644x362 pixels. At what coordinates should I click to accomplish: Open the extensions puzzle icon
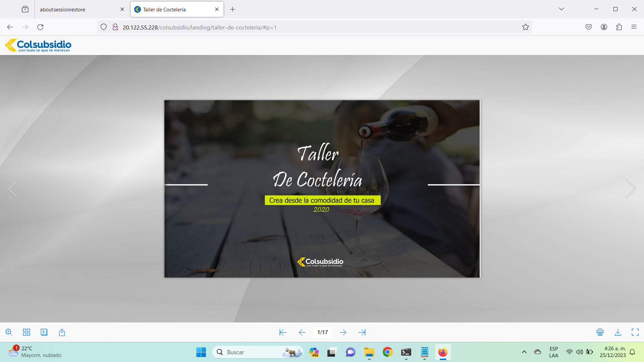[x=619, y=27]
